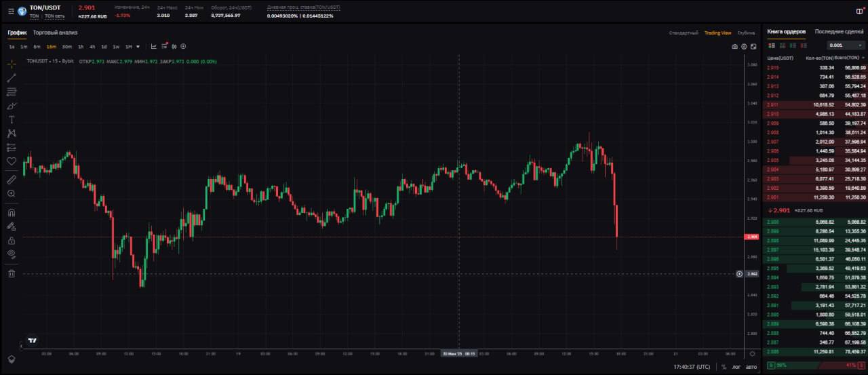Select the 1h timeframe
868x375 pixels.
tap(81, 47)
